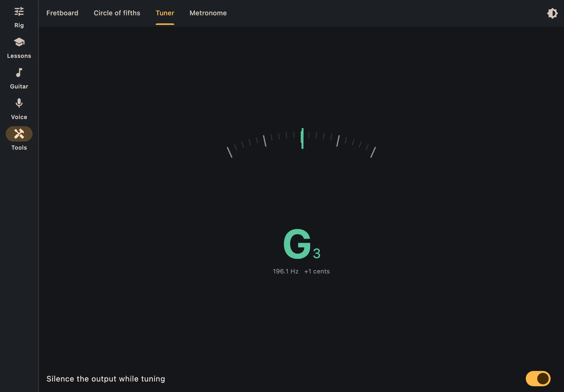Open the Rig section icon

(x=19, y=11)
